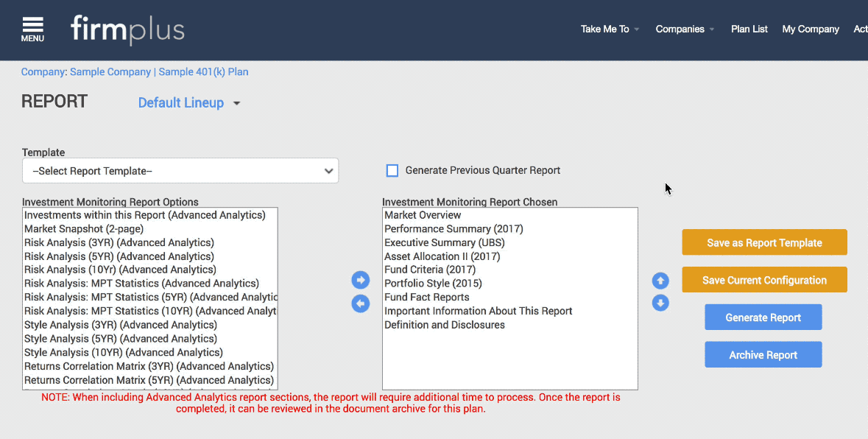Open the Companies menu

point(685,29)
